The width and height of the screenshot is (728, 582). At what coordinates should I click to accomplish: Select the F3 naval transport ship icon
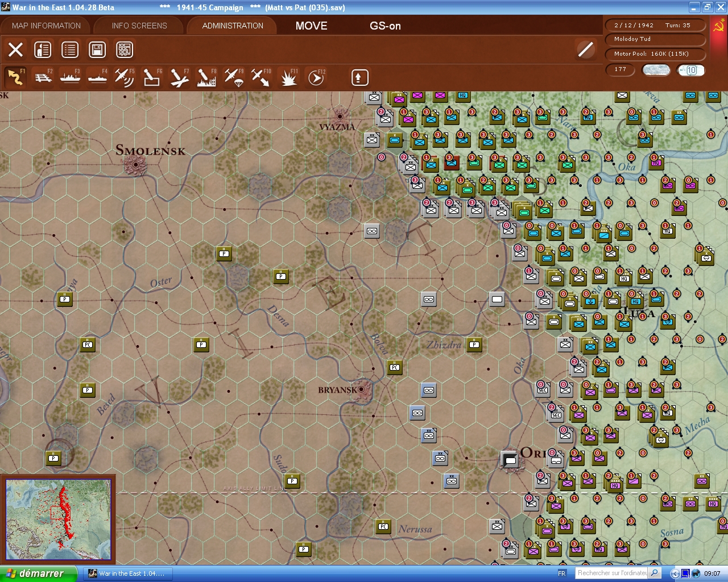click(x=71, y=77)
